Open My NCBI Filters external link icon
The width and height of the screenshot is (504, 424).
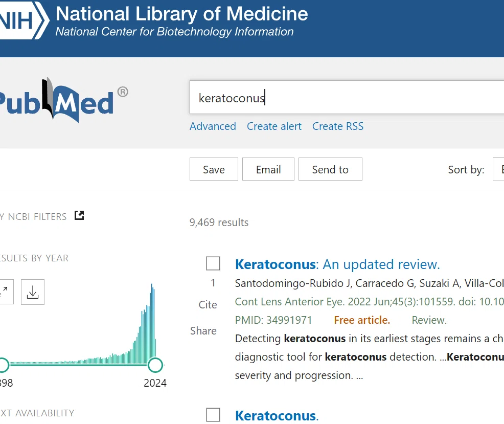coord(79,215)
